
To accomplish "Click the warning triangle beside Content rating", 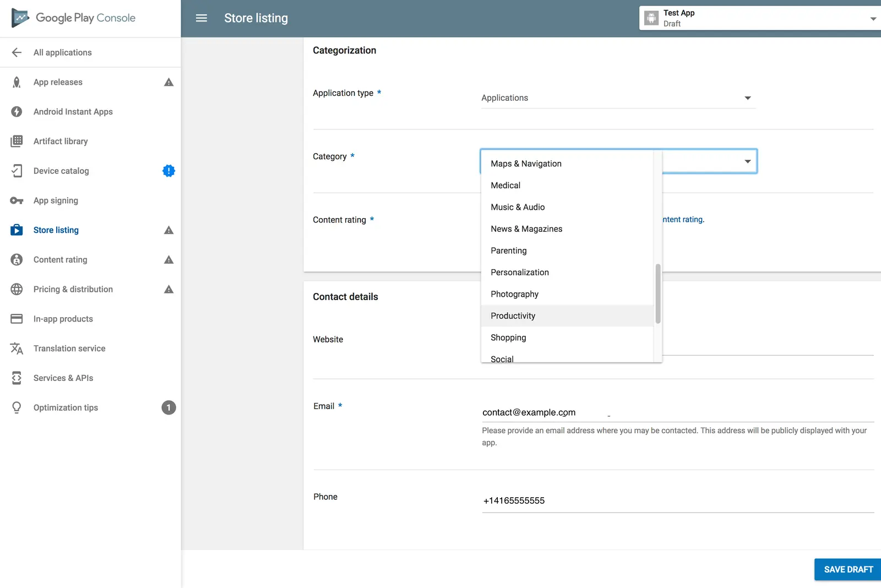I will 169,260.
